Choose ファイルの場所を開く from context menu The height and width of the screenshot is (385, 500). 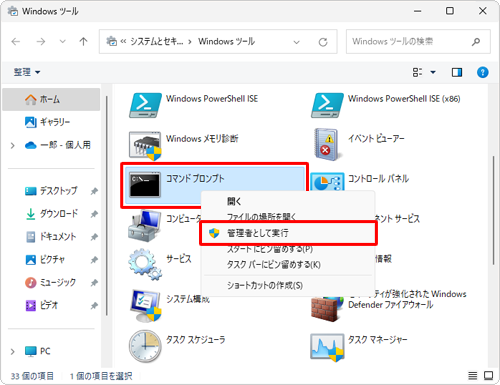click(288, 217)
